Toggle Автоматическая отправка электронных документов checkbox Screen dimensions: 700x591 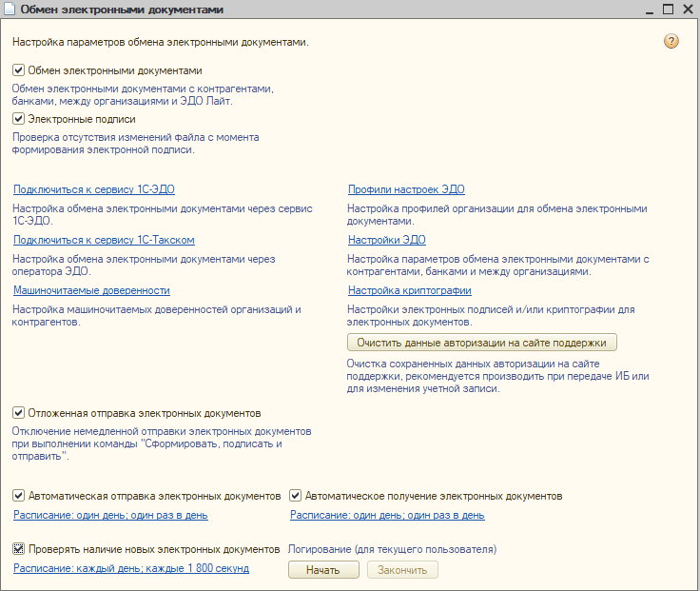[19, 496]
